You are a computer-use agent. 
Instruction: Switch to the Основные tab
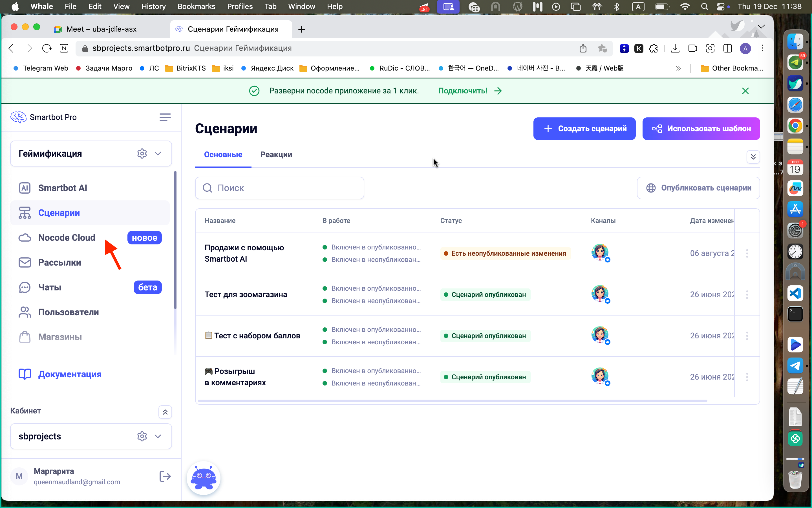coord(223,155)
